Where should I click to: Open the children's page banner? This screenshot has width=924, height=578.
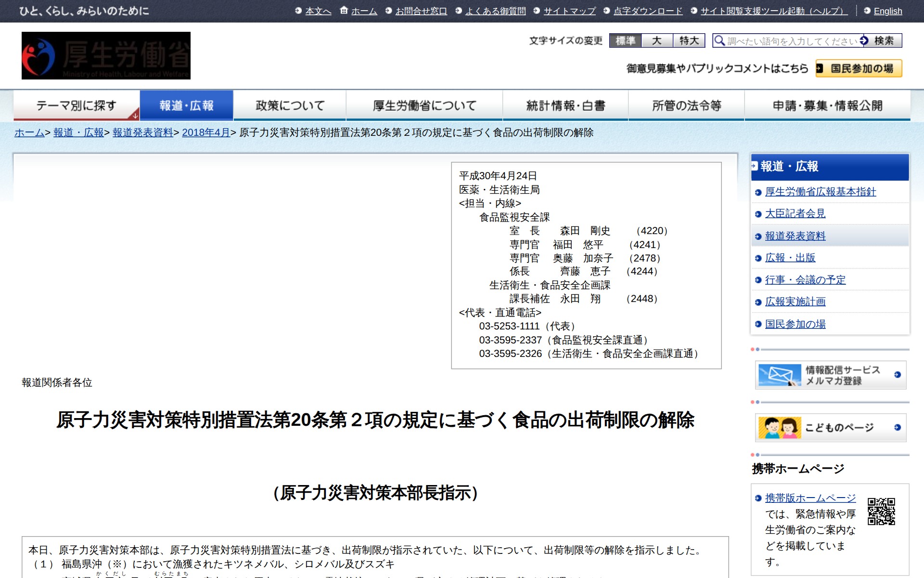click(x=830, y=427)
